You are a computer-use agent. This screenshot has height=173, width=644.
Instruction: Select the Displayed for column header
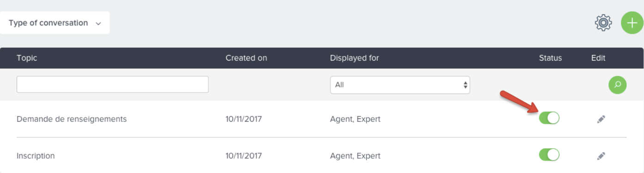(x=354, y=58)
